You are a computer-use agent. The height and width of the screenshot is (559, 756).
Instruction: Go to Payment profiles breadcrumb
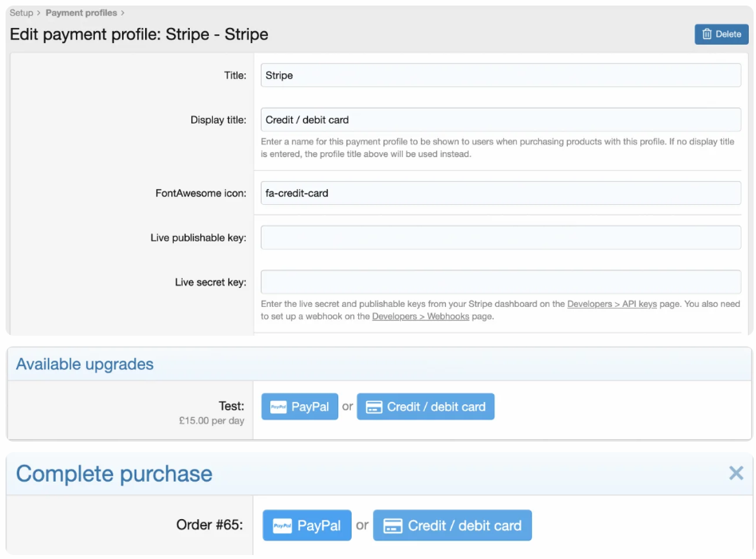[x=81, y=13]
